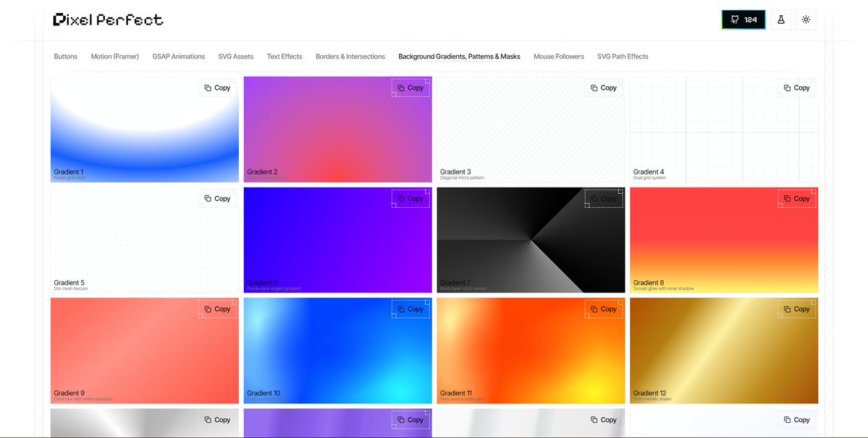Click the Gradient 7 black conic preview

click(531, 240)
